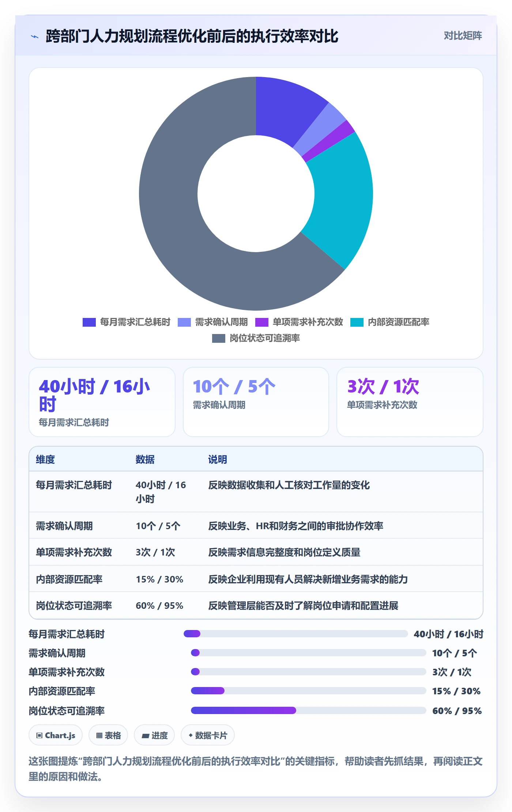Click the lightning bolt icon beside the title
512x812 pixels.
tap(35, 36)
